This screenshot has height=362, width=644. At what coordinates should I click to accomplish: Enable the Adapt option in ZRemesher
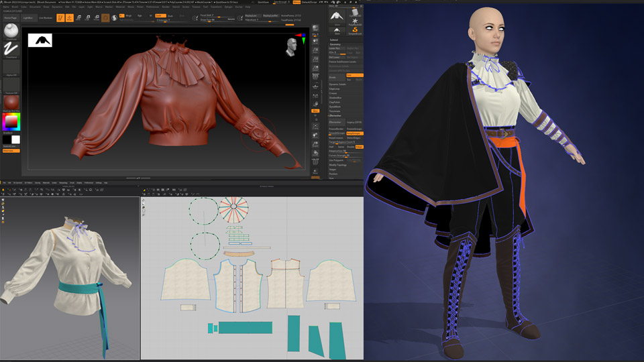(x=360, y=146)
